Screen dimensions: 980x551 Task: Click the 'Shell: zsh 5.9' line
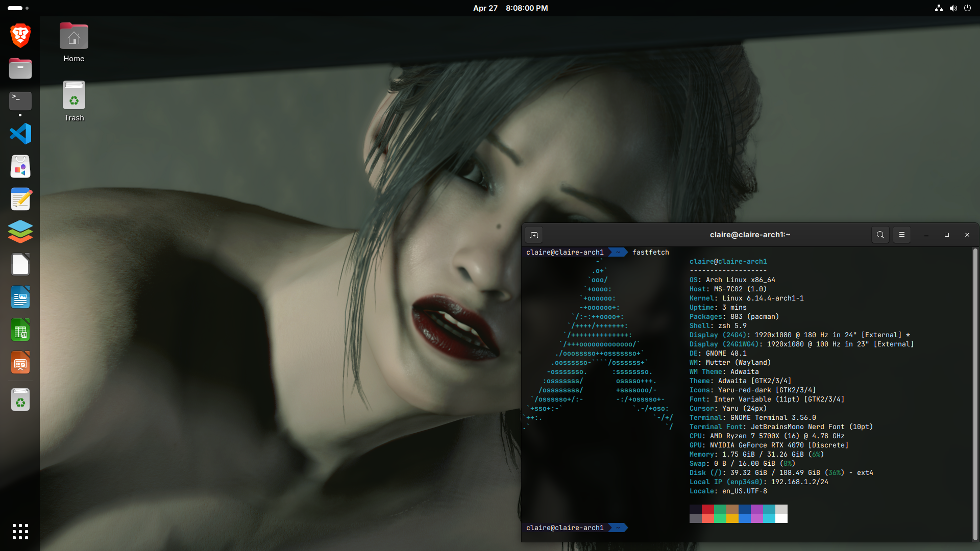(x=718, y=326)
